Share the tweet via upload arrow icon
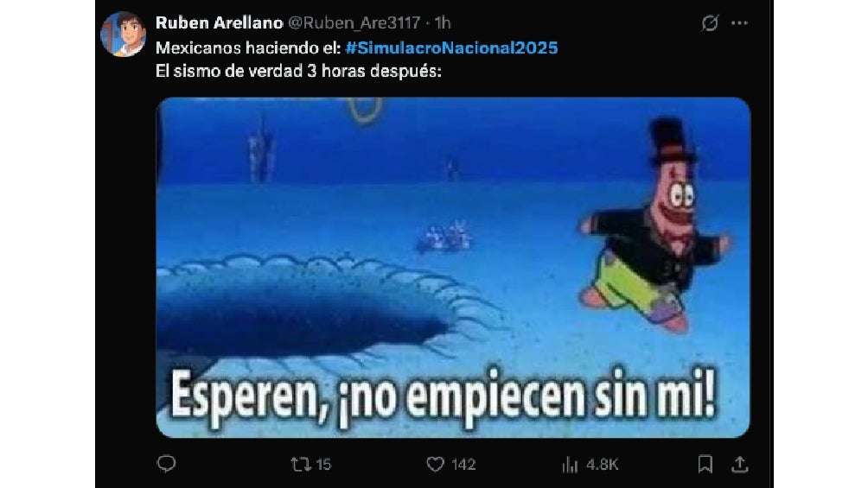Image resolution: width=868 pixels, height=488 pixels. tap(739, 464)
